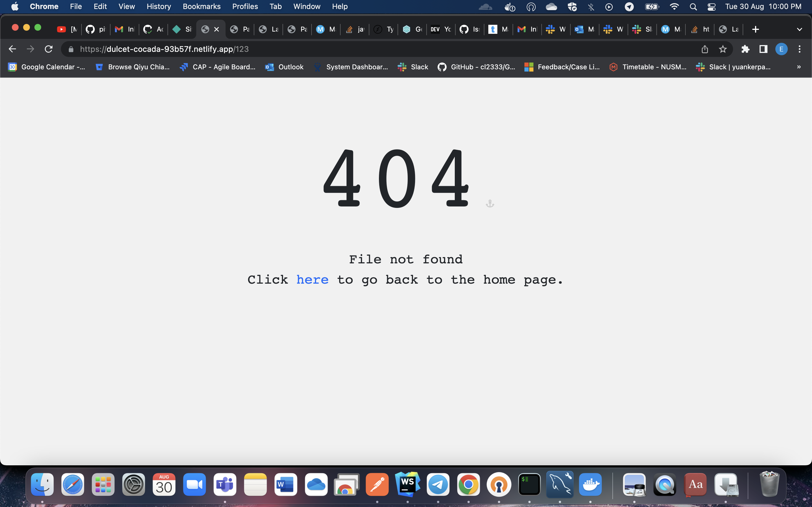This screenshot has height=507, width=812.
Task: Open the Wi-Fi status menu
Action: 674,7
